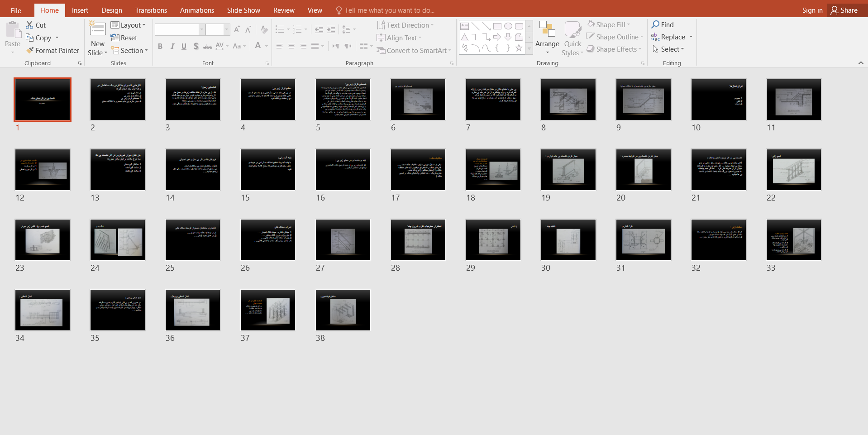Open the File tab

point(16,10)
